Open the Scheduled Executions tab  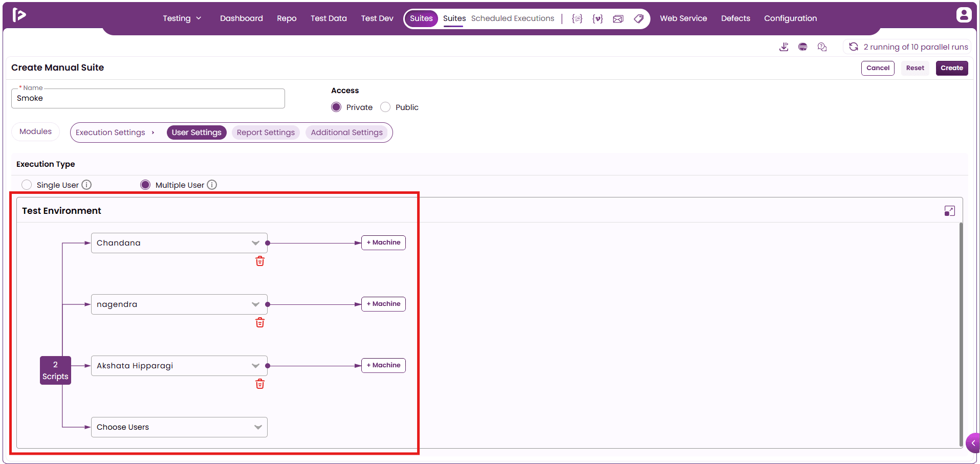[512, 18]
